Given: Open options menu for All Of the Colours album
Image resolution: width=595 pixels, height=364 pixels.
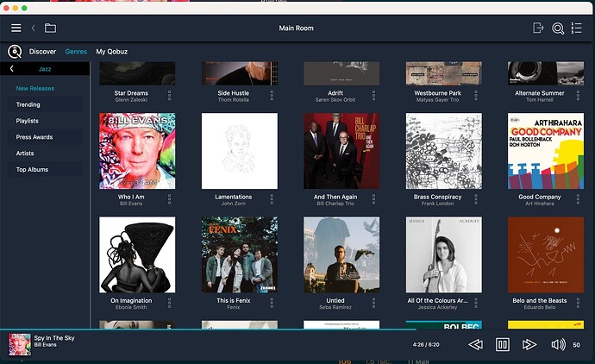Looking at the screenshot, I should click(x=476, y=303).
